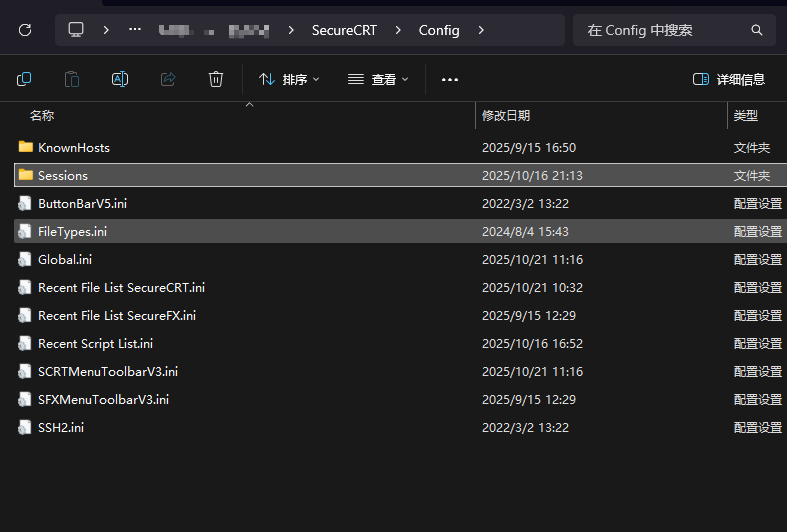787x532 pixels.
Task: Open the hidden breadcrumb path ellipsis
Action: point(135,30)
